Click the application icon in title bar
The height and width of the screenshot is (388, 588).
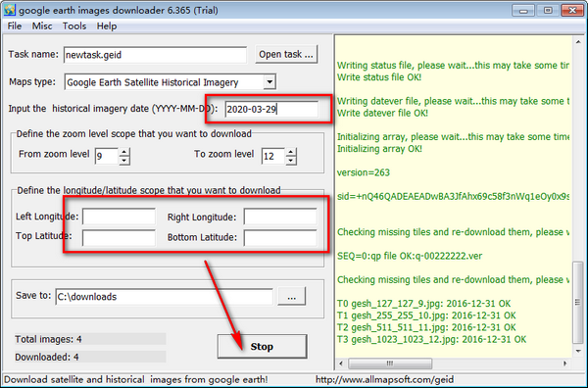(9, 10)
